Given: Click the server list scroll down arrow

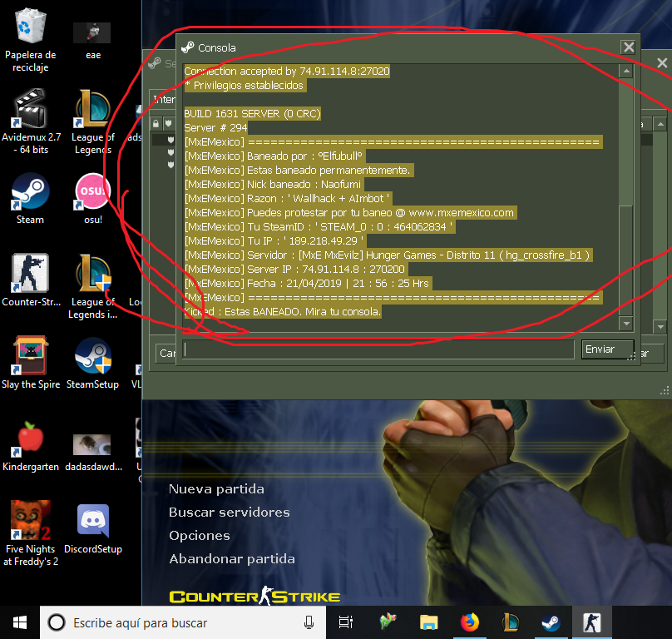Looking at the screenshot, I should click(x=660, y=327).
